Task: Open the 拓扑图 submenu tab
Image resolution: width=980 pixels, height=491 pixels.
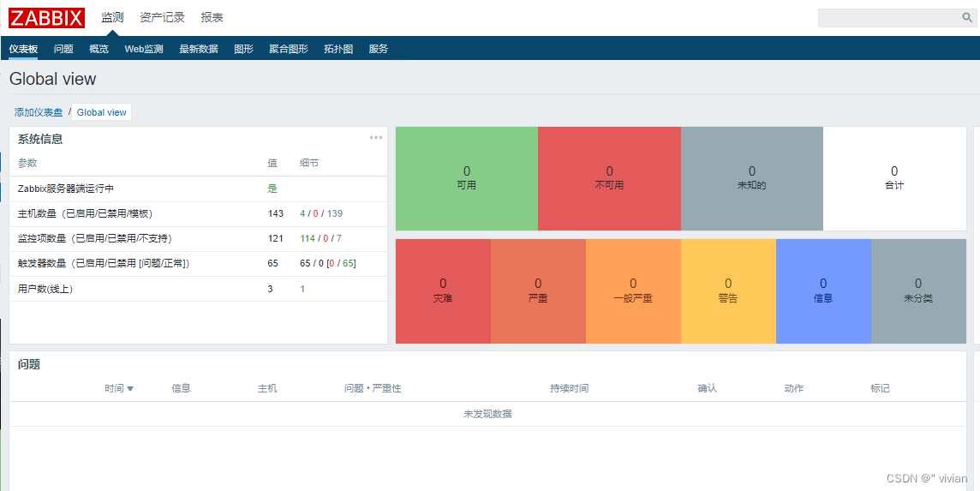Action: coord(338,49)
